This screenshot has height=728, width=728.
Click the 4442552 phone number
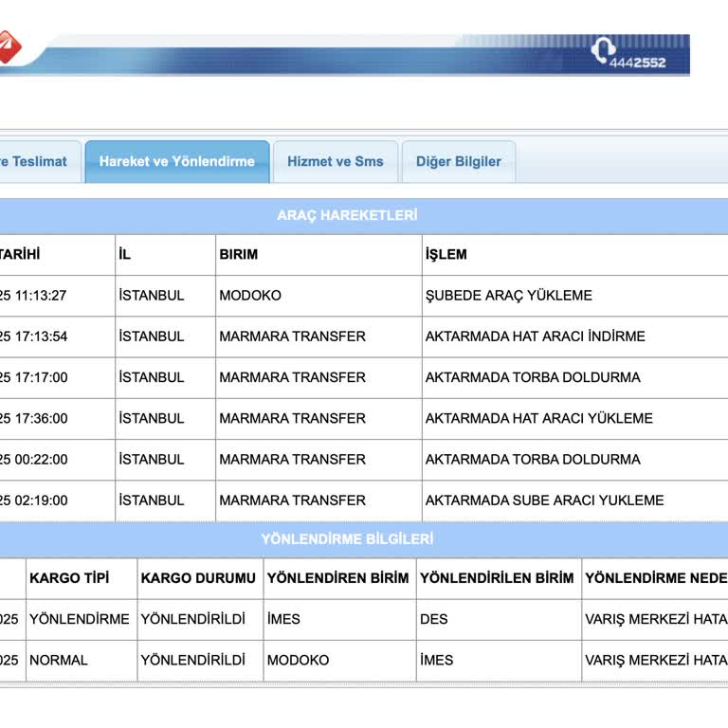643,62
